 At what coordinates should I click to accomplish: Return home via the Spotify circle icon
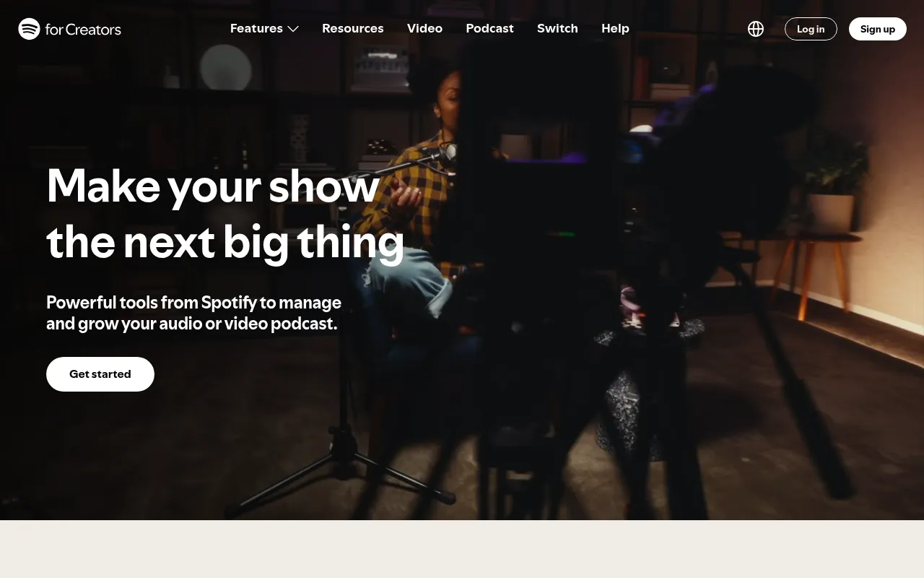[x=29, y=28]
